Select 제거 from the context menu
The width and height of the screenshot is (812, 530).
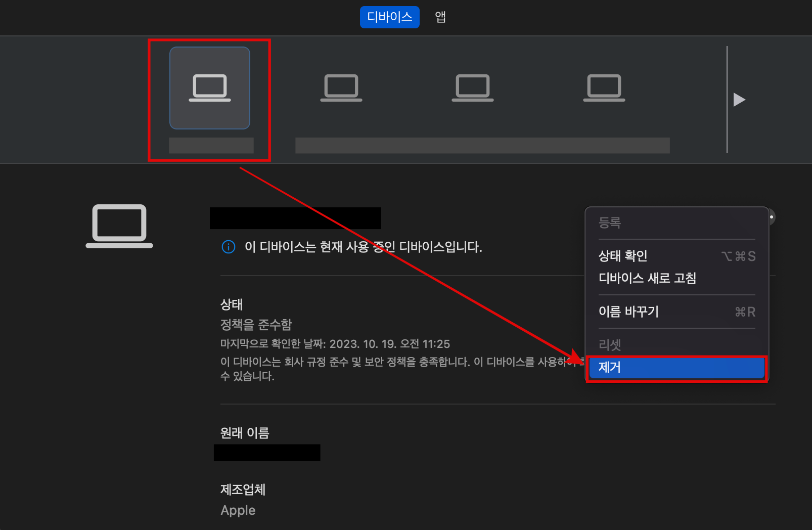(x=676, y=368)
